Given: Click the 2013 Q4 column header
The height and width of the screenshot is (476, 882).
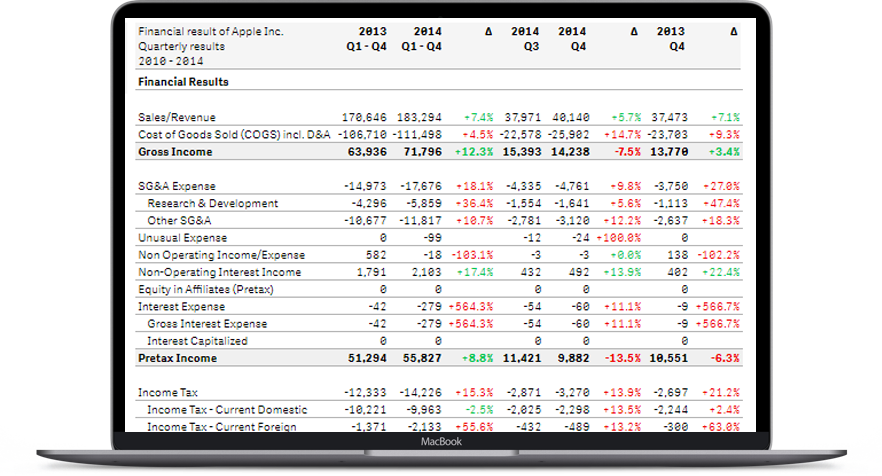Looking at the screenshot, I should [x=670, y=39].
